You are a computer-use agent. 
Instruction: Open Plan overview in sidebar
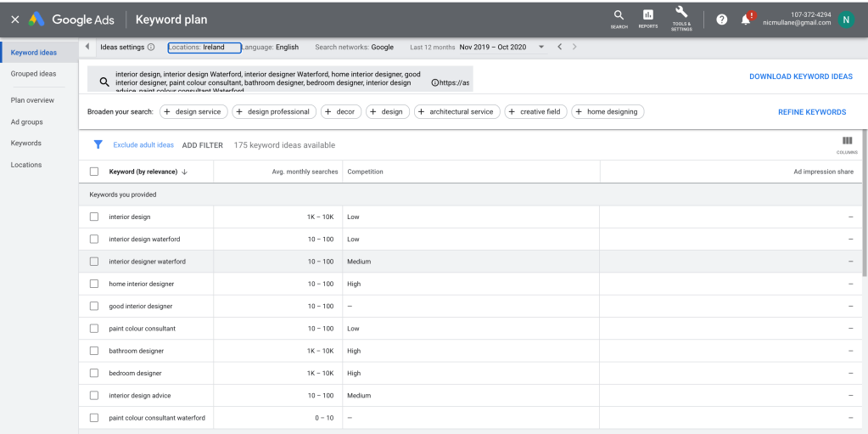[x=32, y=100]
